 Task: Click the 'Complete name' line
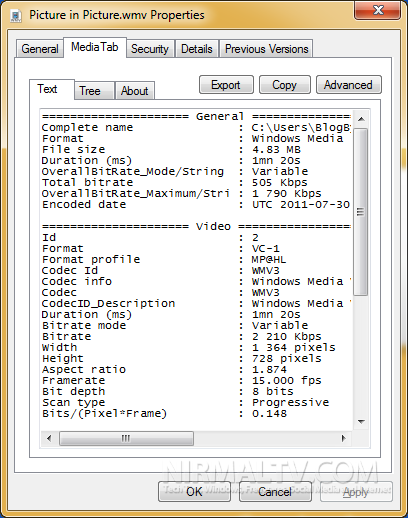point(196,128)
